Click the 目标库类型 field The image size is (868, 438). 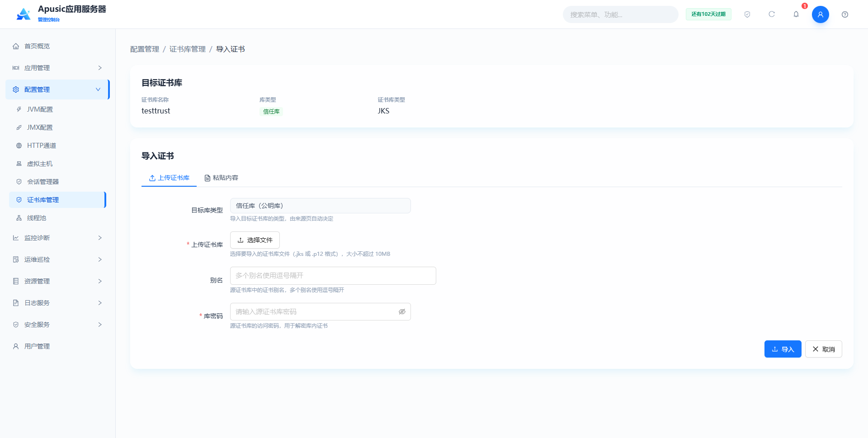[x=321, y=206]
